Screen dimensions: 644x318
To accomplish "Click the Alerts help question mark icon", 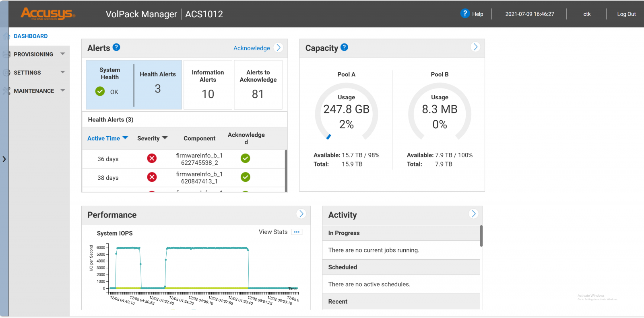I will [116, 47].
